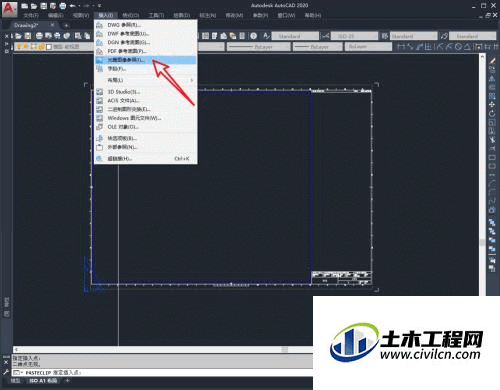
Task: Add a new layout with plus button
Action: click(67, 381)
